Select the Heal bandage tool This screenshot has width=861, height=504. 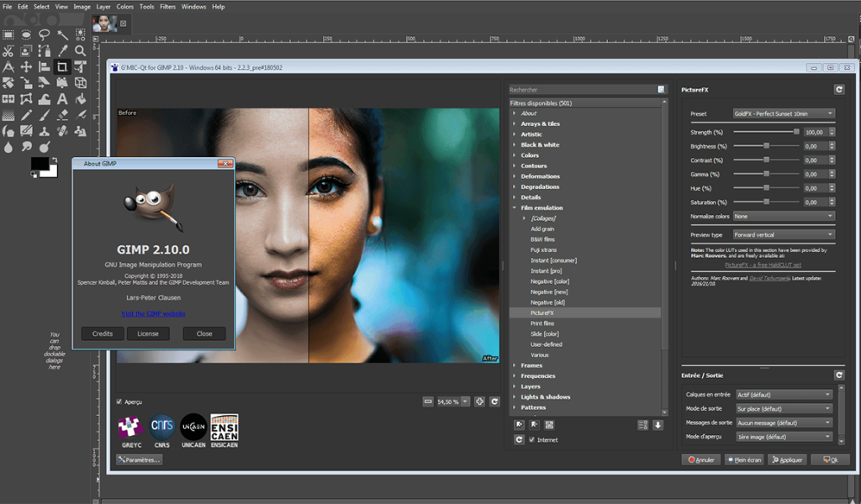[x=62, y=131]
